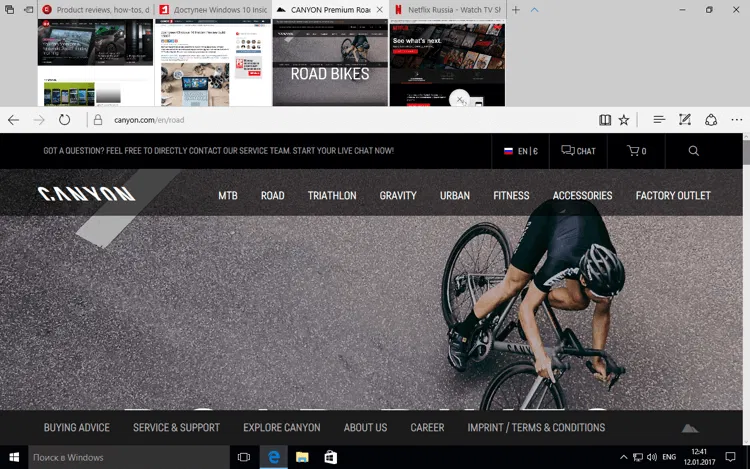Open the FACTORY OUTLET menu
750x469 pixels.
pos(673,196)
